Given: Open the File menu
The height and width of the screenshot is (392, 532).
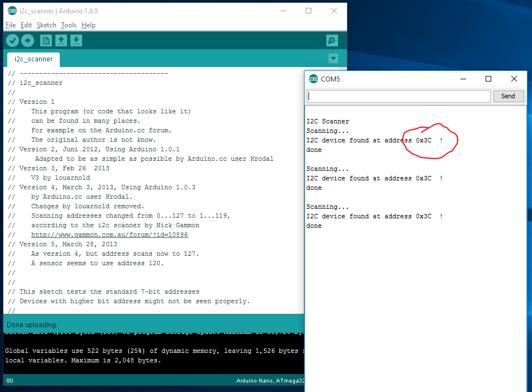Looking at the screenshot, I should [x=11, y=25].
